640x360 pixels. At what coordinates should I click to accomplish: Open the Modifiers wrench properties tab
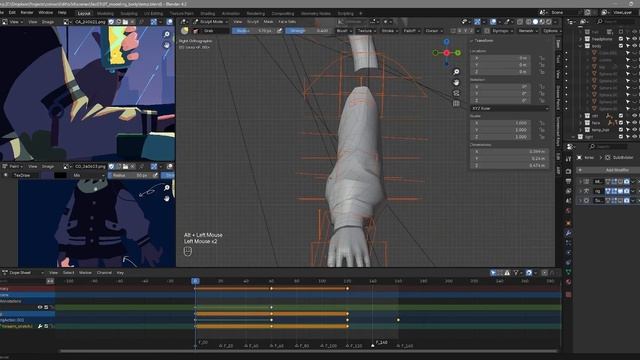point(568,233)
